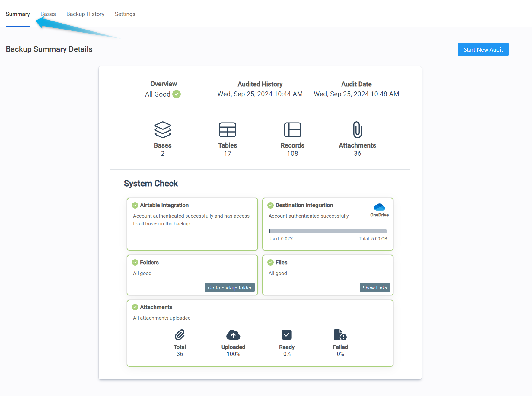Open the Backup History tab

(85, 14)
